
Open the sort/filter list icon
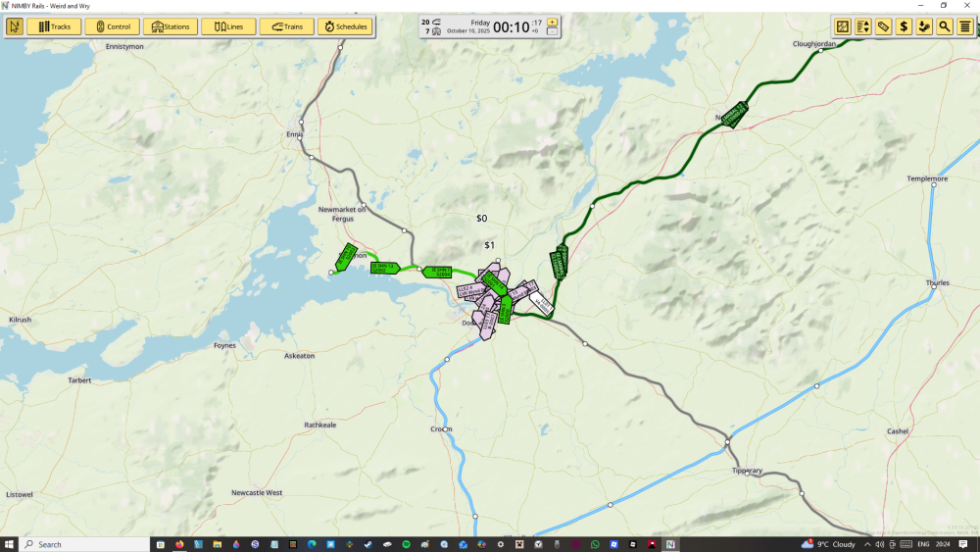[x=862, y=26]
